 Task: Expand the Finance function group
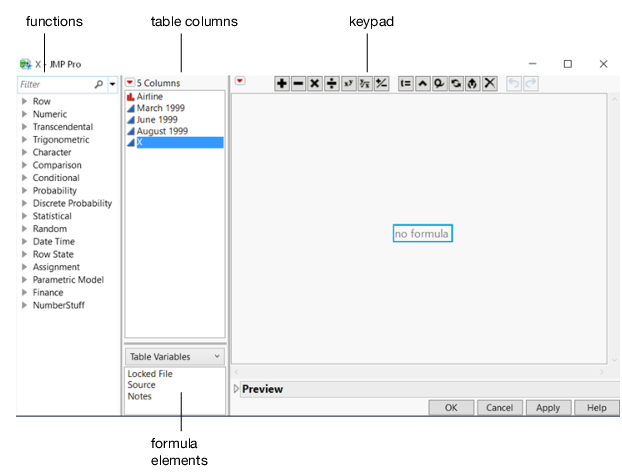(x=24, y=292)
